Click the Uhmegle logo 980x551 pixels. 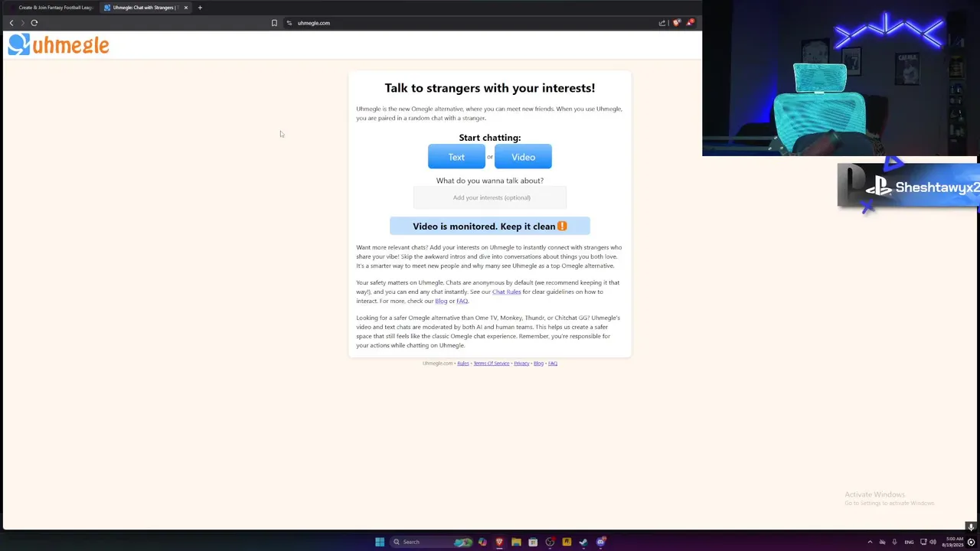[58, 45]
